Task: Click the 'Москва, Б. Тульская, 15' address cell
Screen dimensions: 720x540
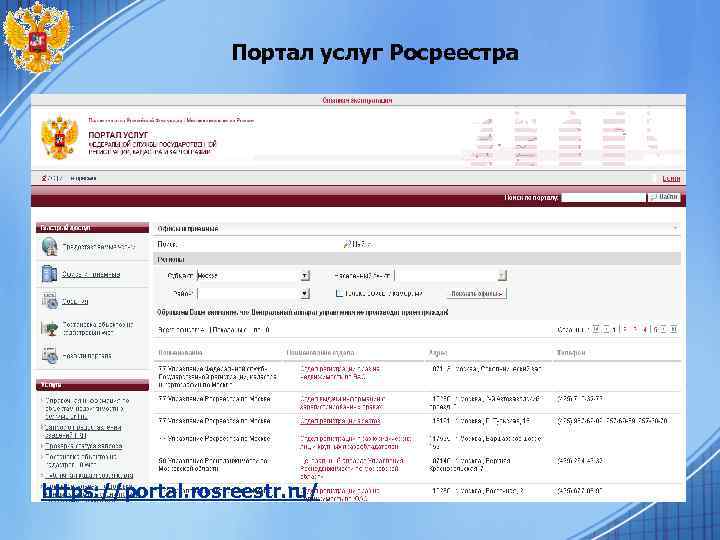Action: 481,421
